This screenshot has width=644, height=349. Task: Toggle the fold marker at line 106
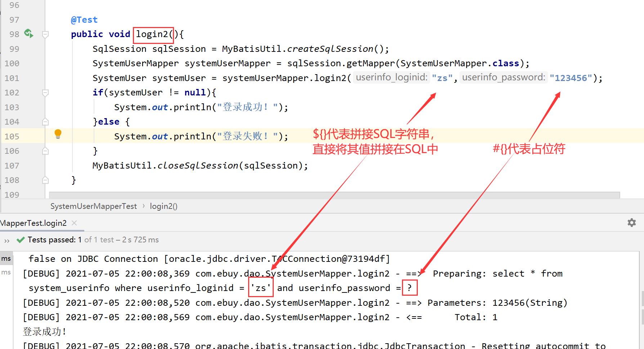pos(45,151)
